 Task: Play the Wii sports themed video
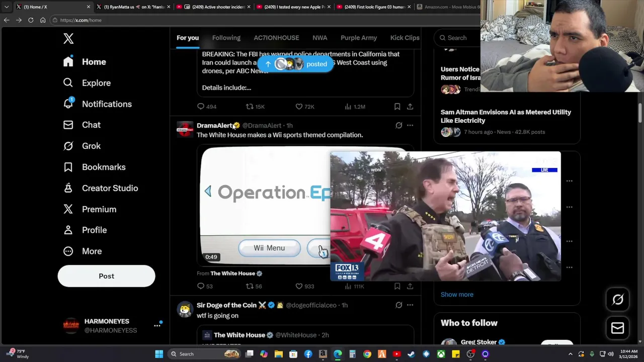click(x=265, y=206)
